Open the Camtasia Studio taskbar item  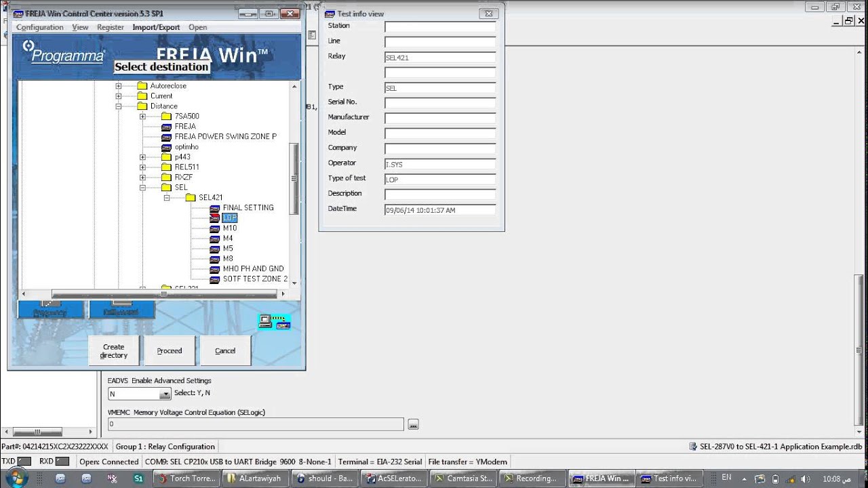pos(463,479)
